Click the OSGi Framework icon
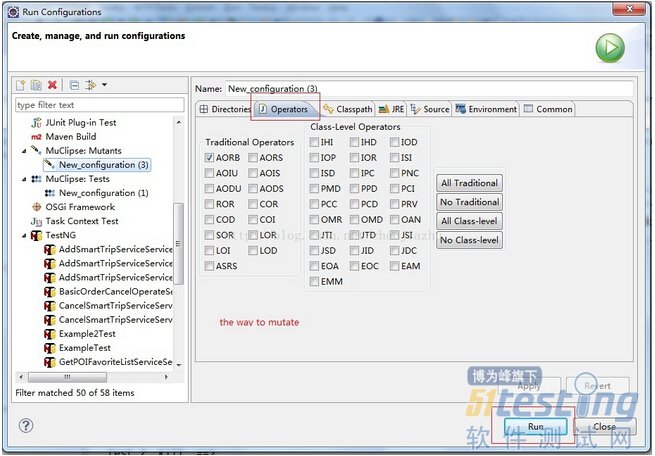The width and height of the screenshot is (655, 456). [37, 207]
